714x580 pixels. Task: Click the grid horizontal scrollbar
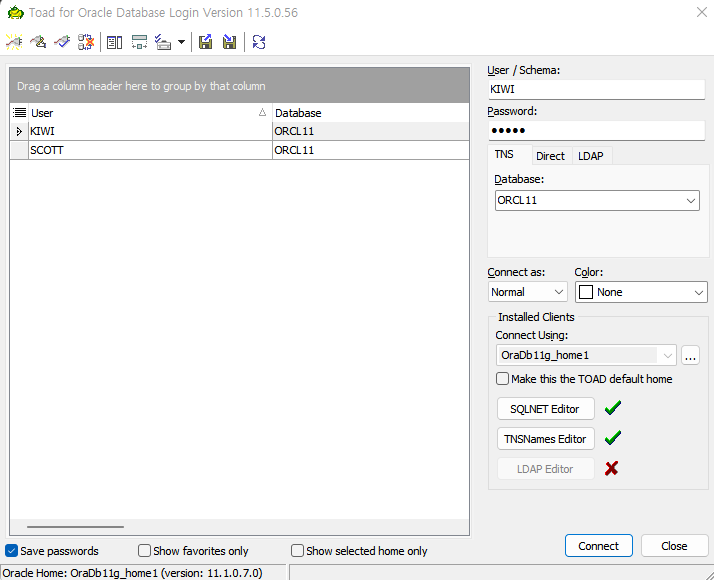75,527
